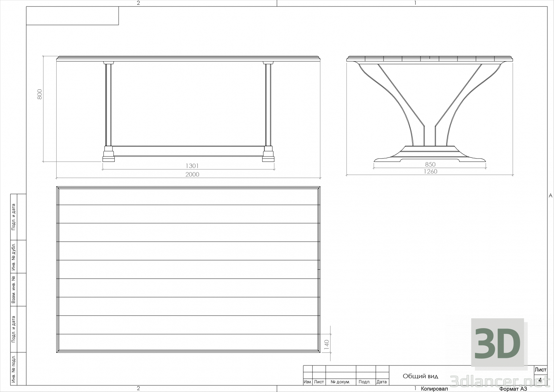Click the 'Взам. инв. №' side stamp cell

13,290
